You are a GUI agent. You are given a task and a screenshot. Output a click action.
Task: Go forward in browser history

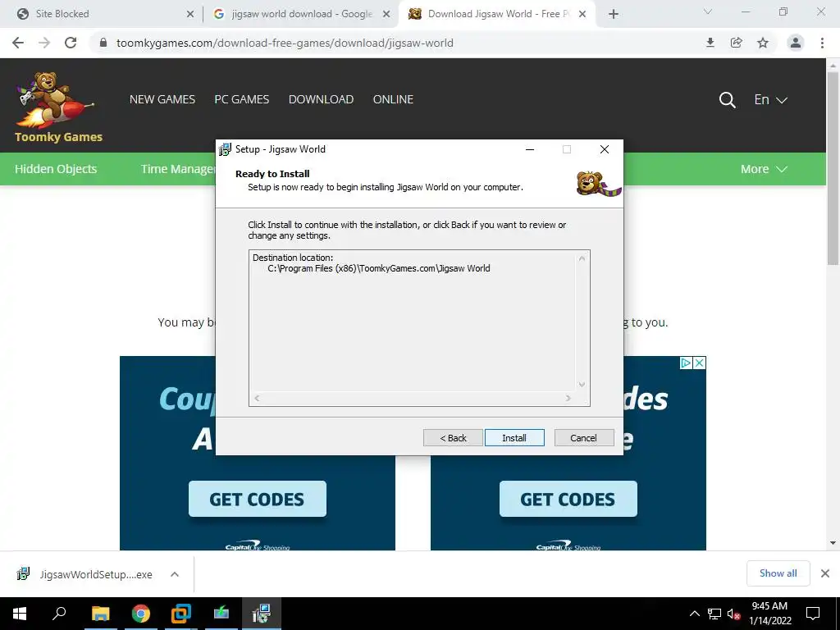(x=44, y=43)
